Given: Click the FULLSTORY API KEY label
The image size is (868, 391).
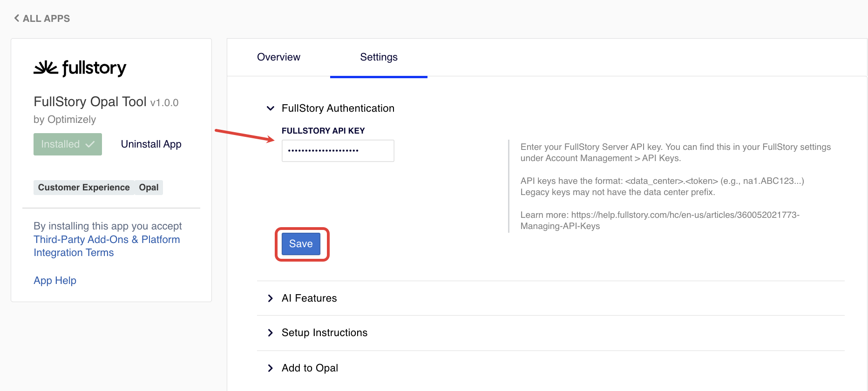Looking at the screenshot, I should 323,131.
